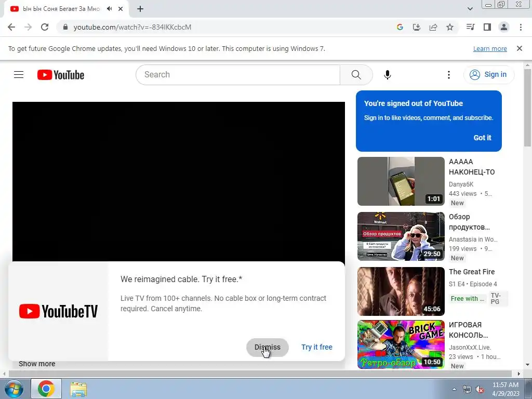Image resolution: width=532 pixels, height=399 pixels.
Task: Bookmark this page with the star icon
Action: 450,27
